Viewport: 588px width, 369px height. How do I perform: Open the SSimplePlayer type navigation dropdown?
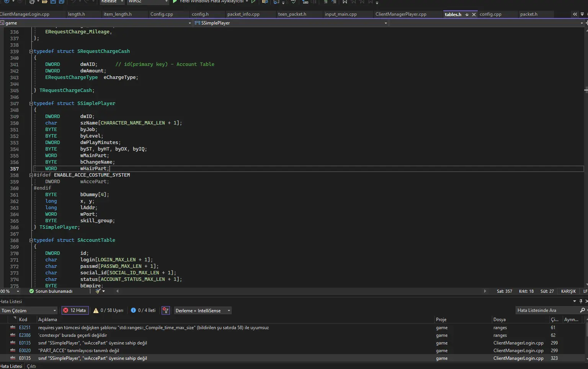(x=291, y=23)
